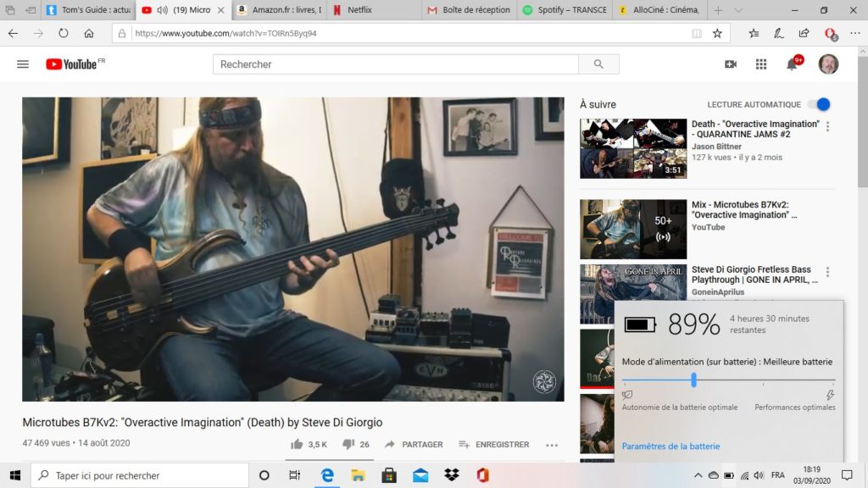This screenshot has width=868, height=488.
Task: Click the ENREGISTRER save button
Action: click(494, 444)
